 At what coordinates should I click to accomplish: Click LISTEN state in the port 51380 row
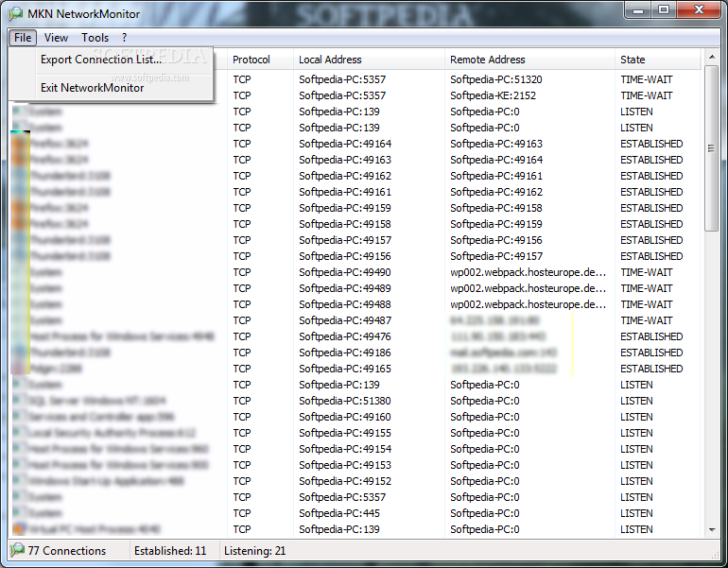[636, 401]
